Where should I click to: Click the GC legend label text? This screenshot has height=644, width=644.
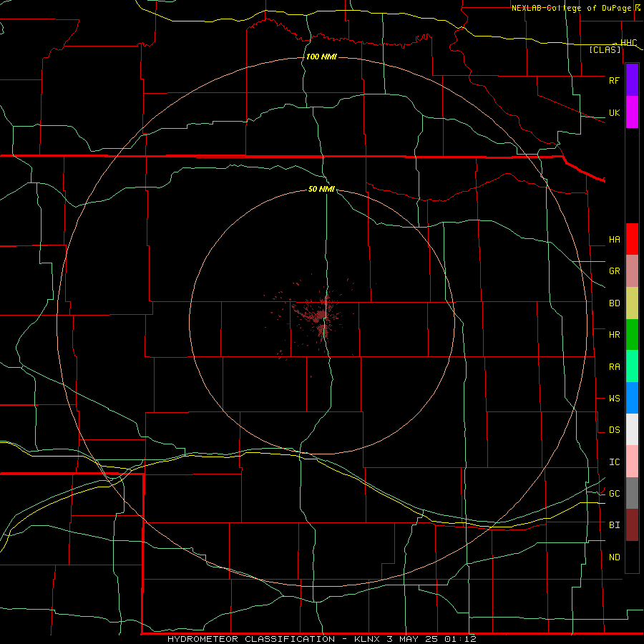(x=614, y=494)
